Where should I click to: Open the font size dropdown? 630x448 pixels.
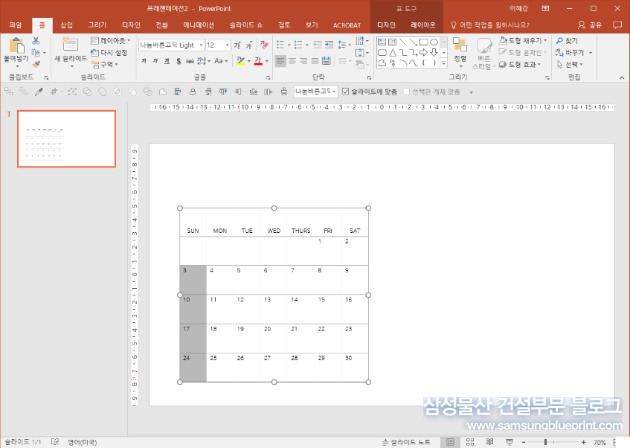coord(227,45)
